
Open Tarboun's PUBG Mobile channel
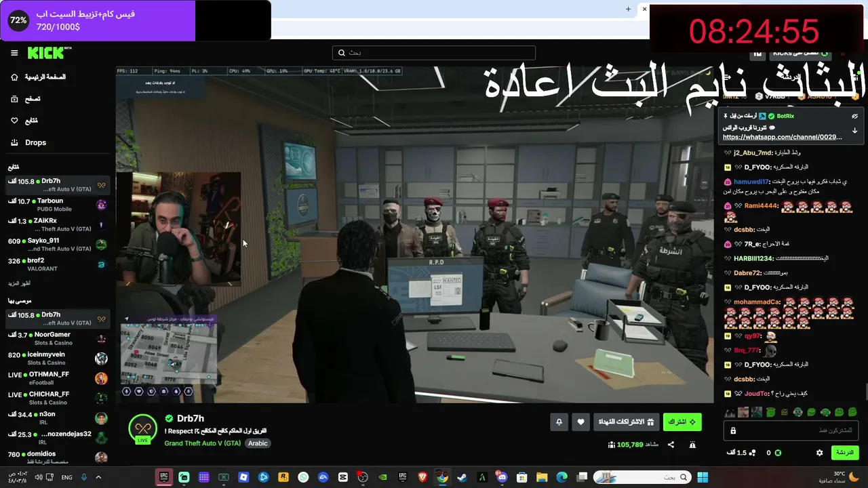point(57,205)
